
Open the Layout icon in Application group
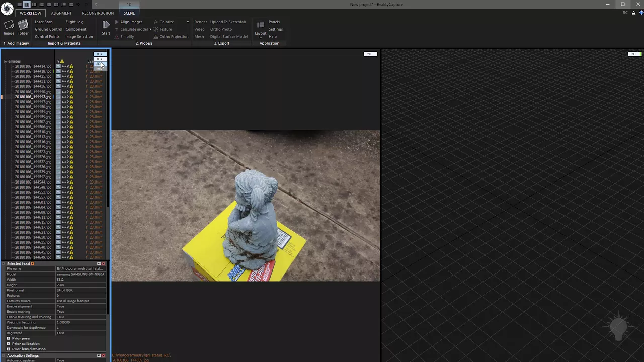pyautogui.click(x=261, y=25)
